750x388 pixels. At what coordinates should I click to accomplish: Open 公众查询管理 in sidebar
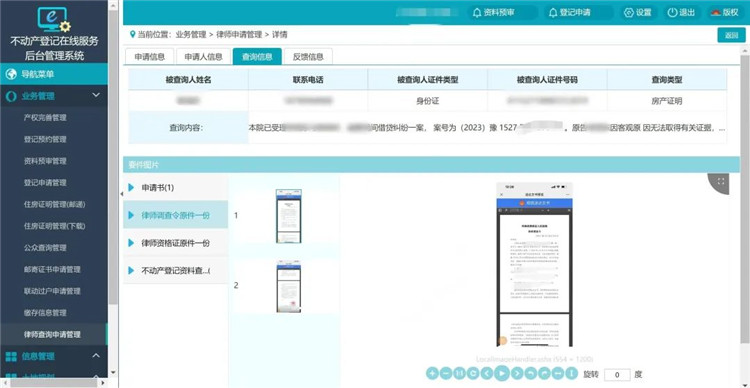45,248
